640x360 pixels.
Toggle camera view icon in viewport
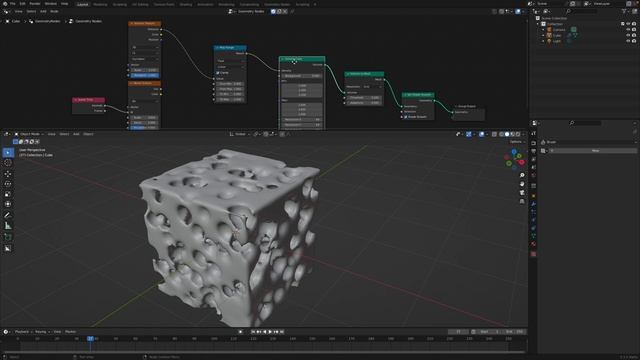522,193
